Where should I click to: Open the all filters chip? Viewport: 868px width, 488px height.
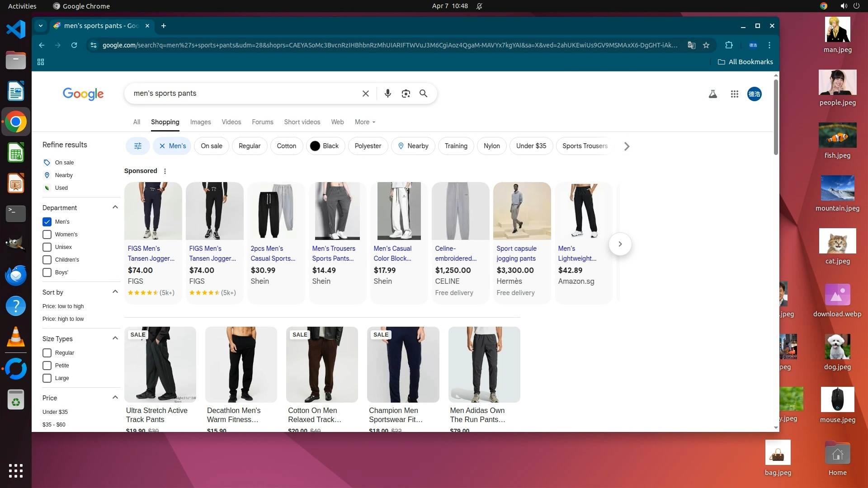pos(138,146)
